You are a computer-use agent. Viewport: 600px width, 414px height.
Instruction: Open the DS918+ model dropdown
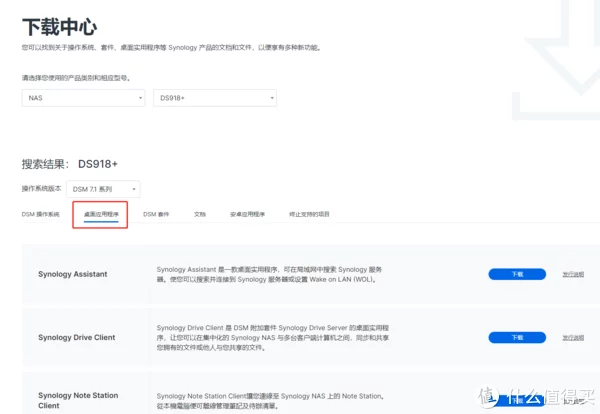click(x=215, y=98)
